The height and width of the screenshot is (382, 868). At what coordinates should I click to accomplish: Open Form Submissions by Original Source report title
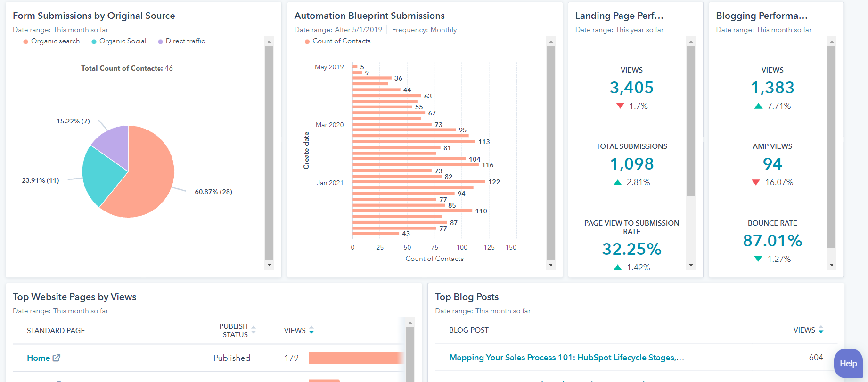pyautogui.click(x=94, y=16)
